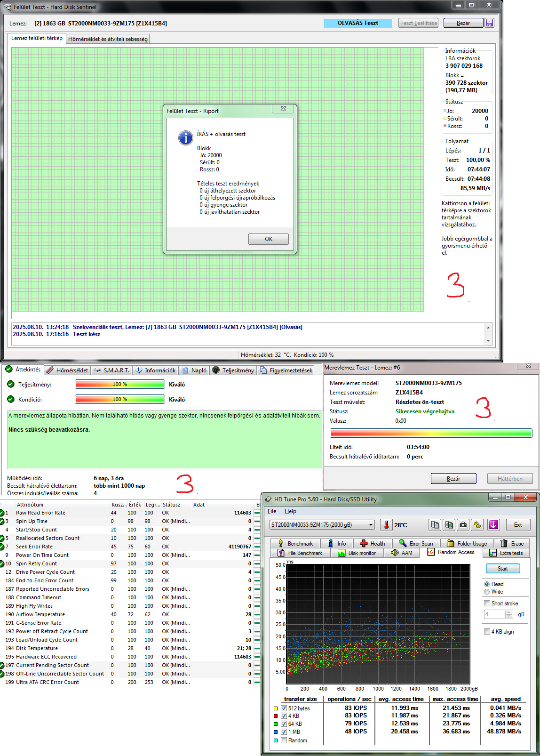This screenshot has width=540, height=756.
Task: Click status icon of Raw Read Error Rate row
Action: (2, 513)
